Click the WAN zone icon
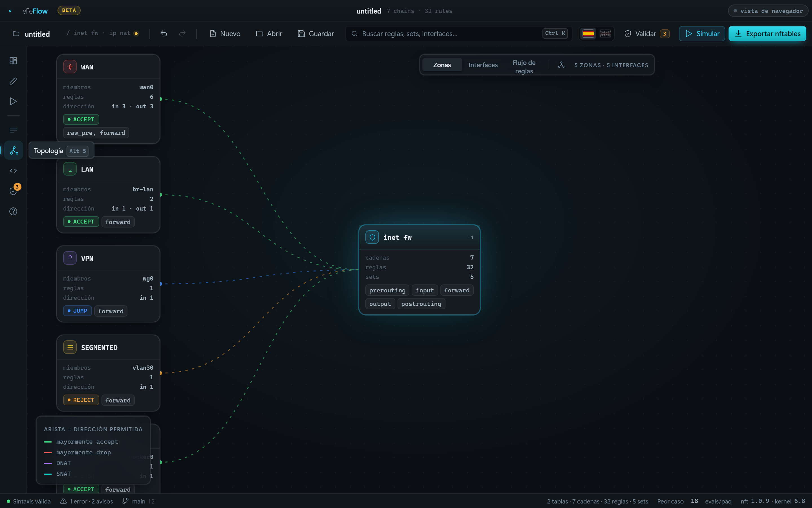This screenshot has width=812, height=508. [x=70, y=67]
